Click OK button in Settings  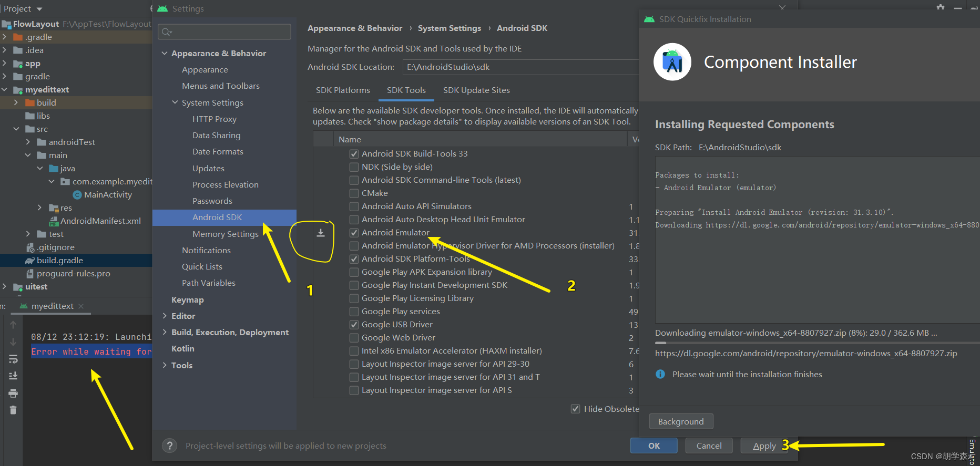[x=654, y=446]
